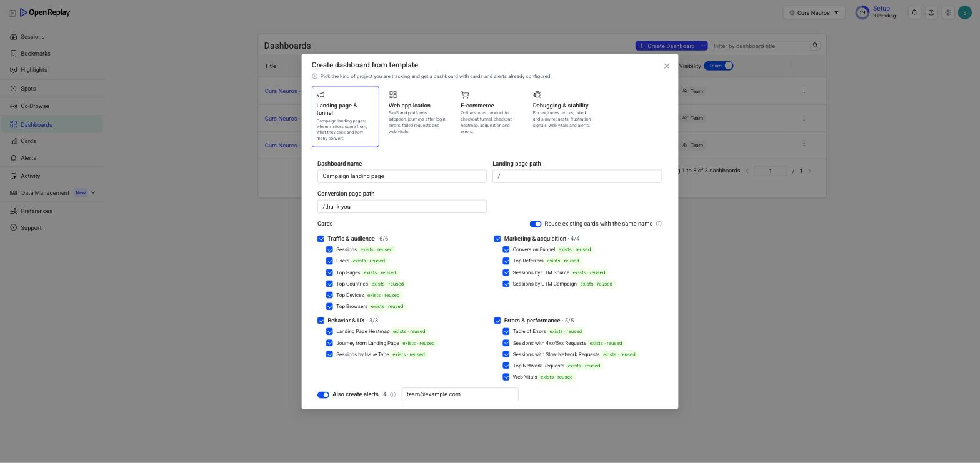The image size is (980, 463).
Task: Open the third dashboard row's three-dot menu
Action: click(804, 145)
